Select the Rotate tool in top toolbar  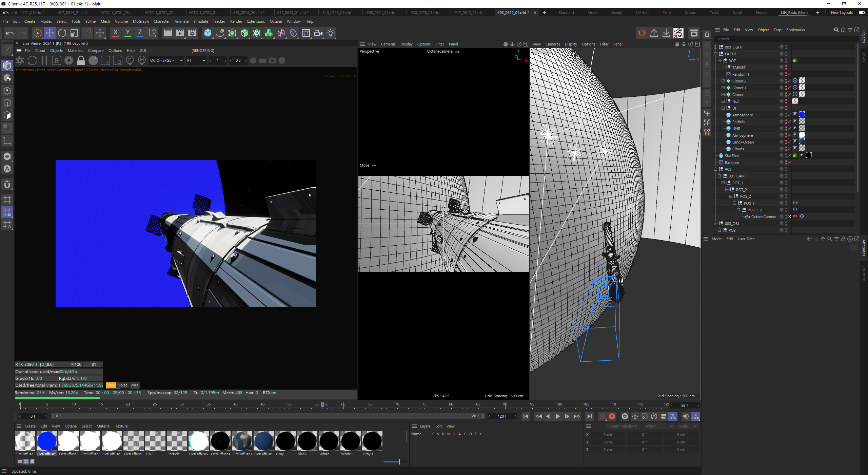coord(62,33)
